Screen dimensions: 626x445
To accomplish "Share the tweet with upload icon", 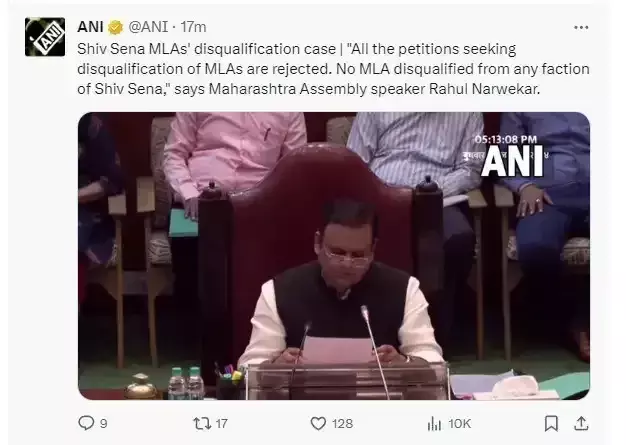I will (581, 423).
